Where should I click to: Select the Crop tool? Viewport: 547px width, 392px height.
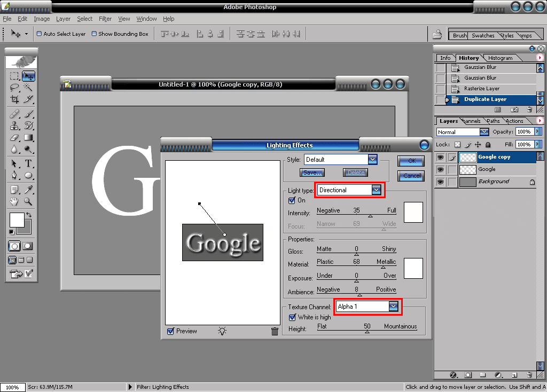tap(14, 99)
